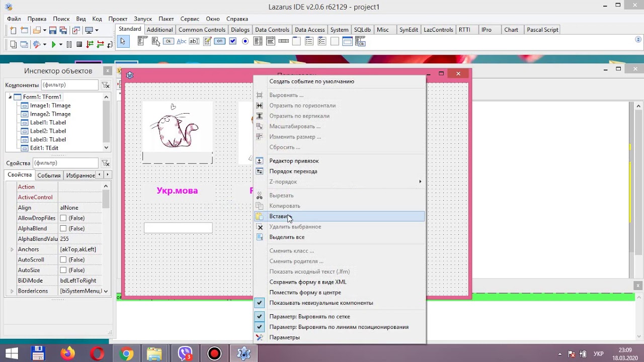Toggle 'Выровнять по линиям позиционирования' option

point(340,327)
